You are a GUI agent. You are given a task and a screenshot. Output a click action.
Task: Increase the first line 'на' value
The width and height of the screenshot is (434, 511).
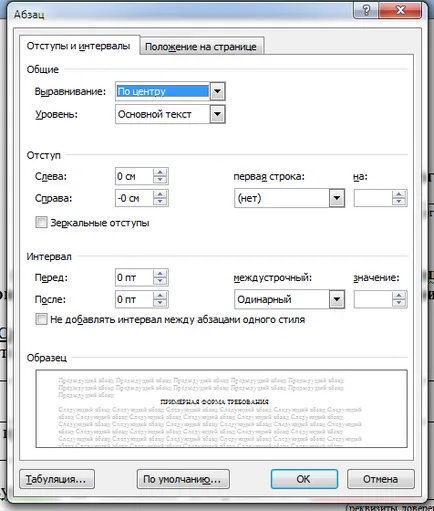399,194
